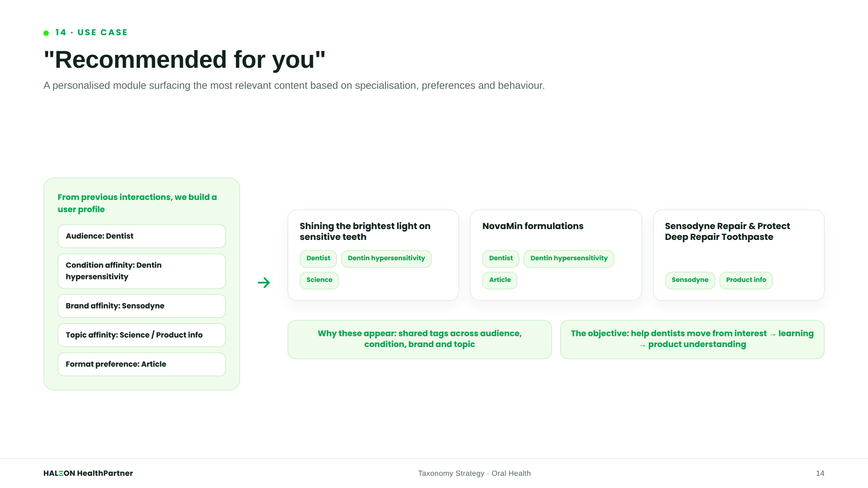Click the Science tag
Screen dimensions: 868x488
(319, 280)
